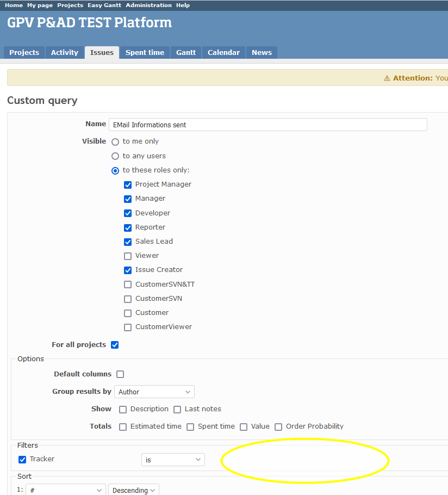Screen dimensions: 448x495
Task: Open the Spent time tab
Action: (145, 52)
